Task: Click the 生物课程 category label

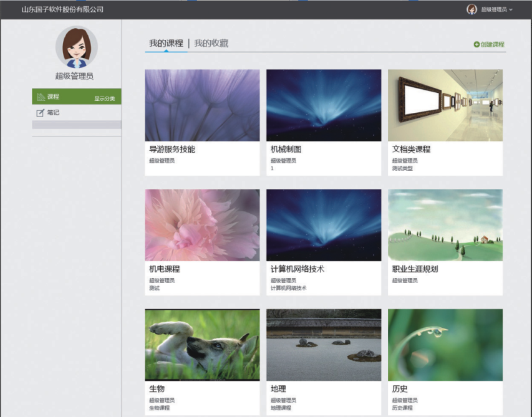Action: (x=160, y=408)
